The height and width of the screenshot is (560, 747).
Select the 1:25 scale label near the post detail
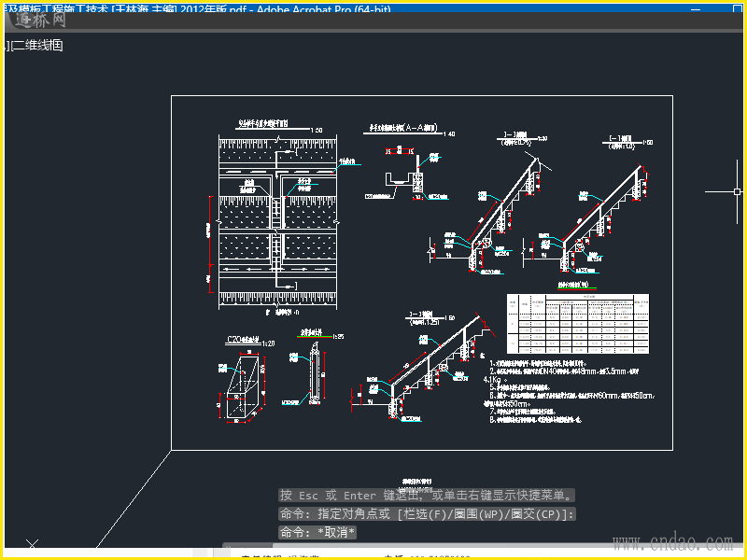tap(338, 336)
